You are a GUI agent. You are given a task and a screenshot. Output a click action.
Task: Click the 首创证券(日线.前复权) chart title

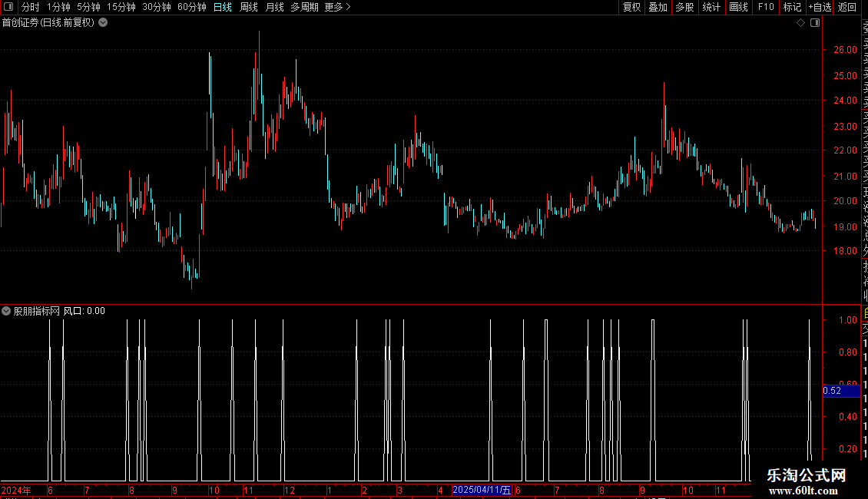(48, 23)
